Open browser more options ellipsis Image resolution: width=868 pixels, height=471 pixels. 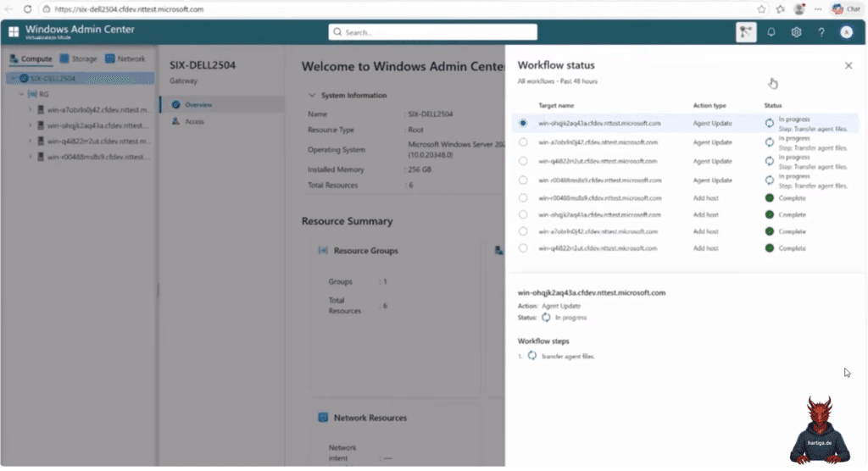818,8
